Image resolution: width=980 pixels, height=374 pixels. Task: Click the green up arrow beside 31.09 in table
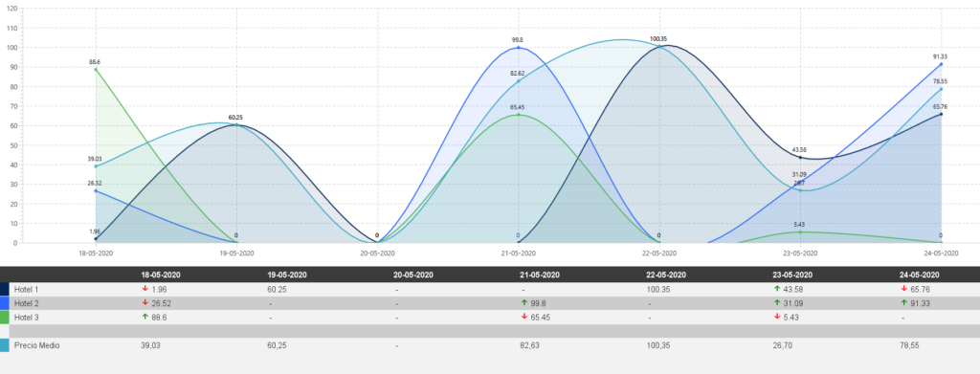point(777,303)
